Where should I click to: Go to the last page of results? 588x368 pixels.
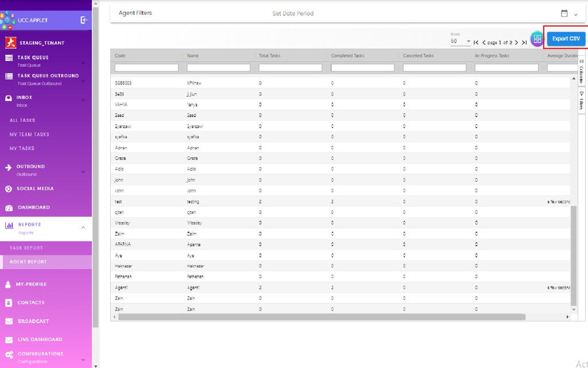[x=524, y=43]
